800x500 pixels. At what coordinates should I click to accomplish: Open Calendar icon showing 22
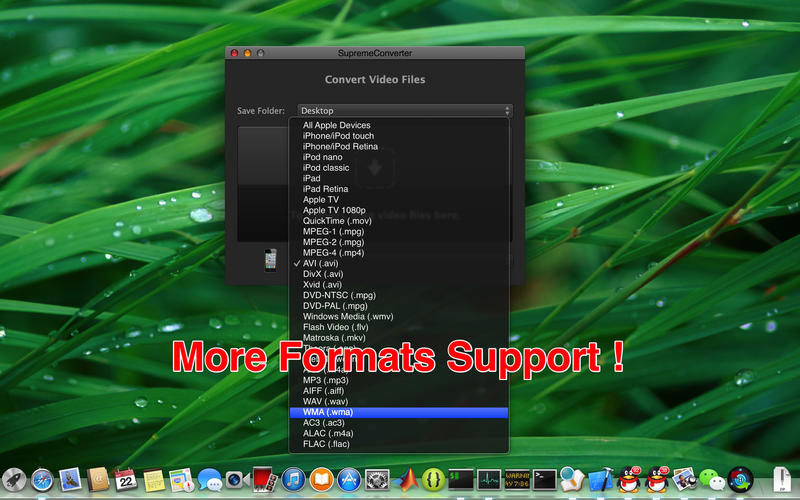click(x=126, y=480)
